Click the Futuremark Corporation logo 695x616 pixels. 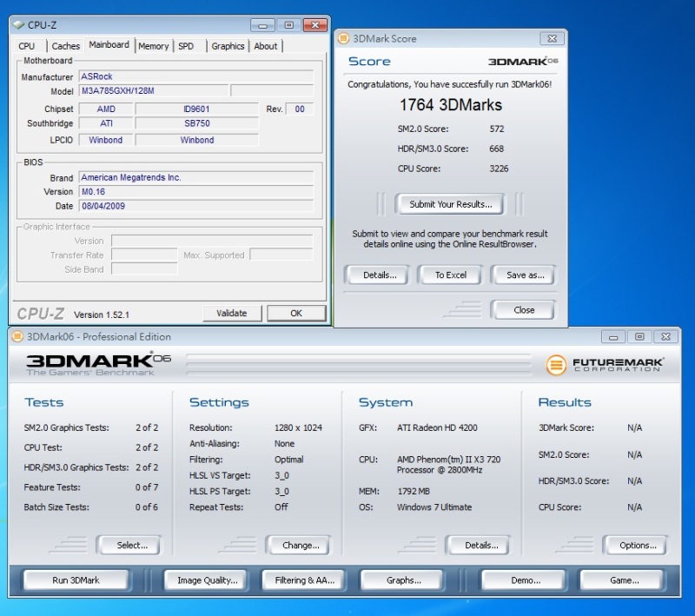pyautogui.click(x=605, y=365)
